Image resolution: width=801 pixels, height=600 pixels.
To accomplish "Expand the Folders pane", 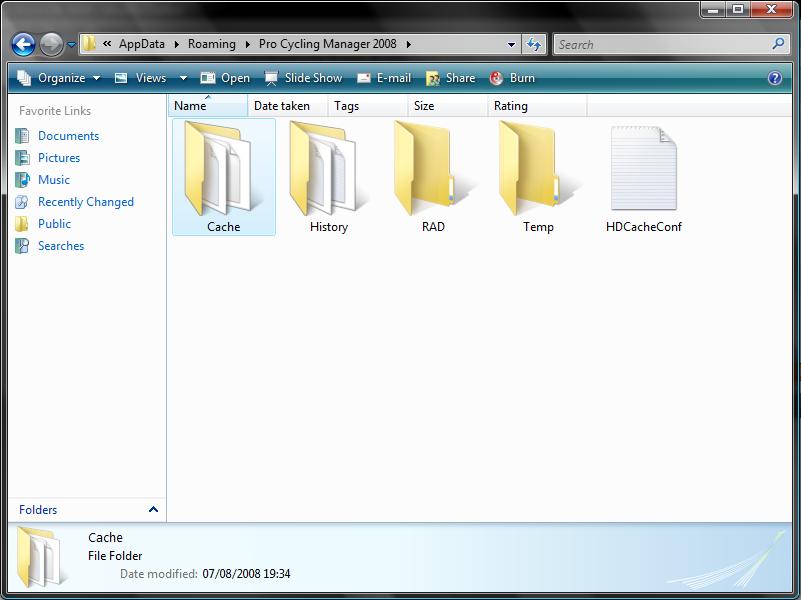I will point(153,510).
